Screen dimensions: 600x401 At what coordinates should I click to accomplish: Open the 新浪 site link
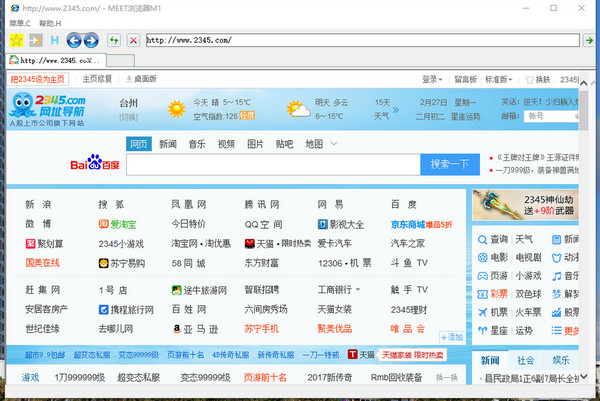tap(37, 205)
